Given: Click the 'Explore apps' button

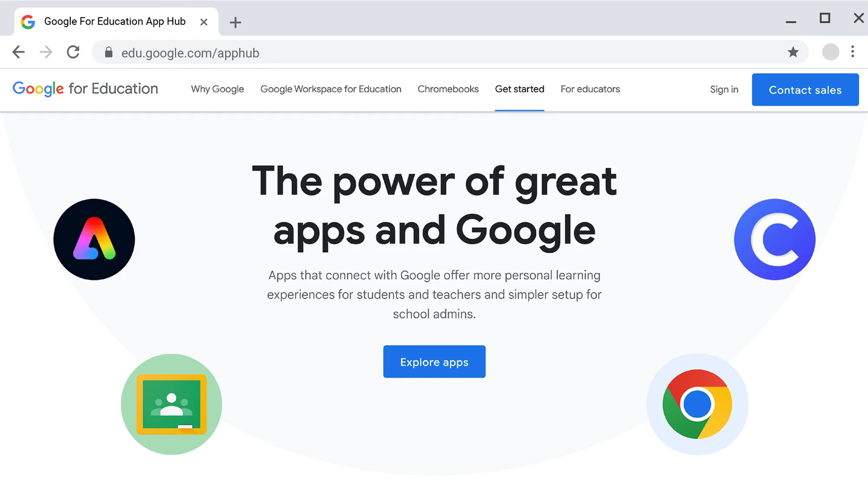Looking at the screenshot, I should pos(434,361).
